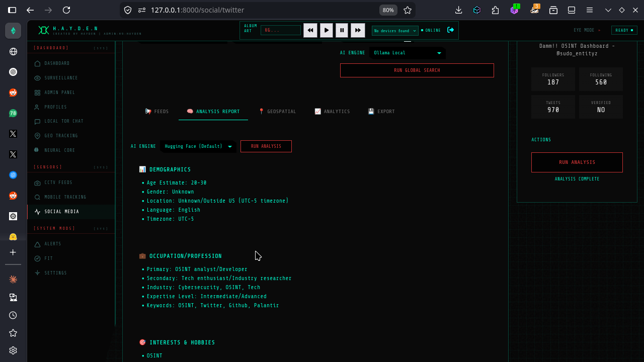644x362 pixels.
Task: Switch to the Geospatial tab
Action: [277, 111]
